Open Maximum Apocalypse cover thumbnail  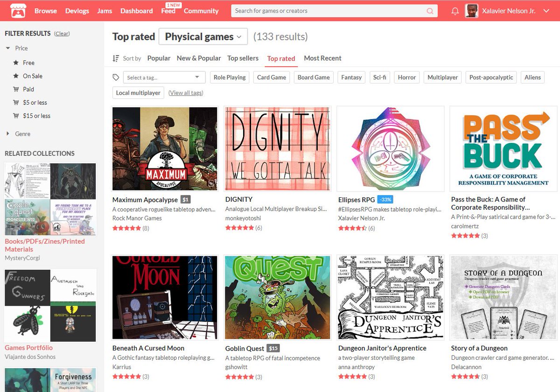pos(165,148)
